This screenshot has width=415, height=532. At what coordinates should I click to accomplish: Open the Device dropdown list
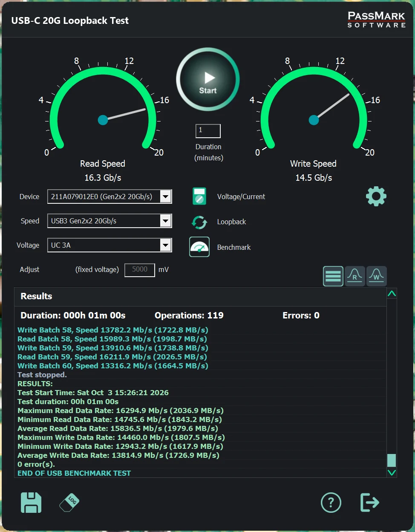coord(165,197)
